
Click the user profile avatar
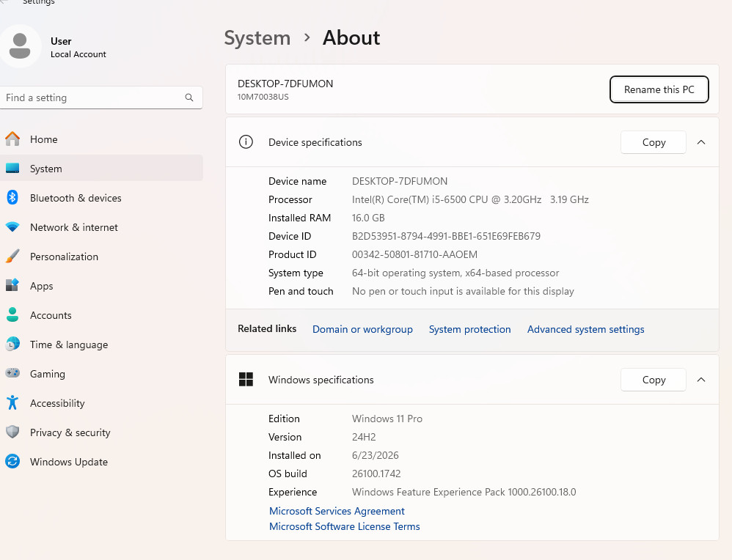20,47
